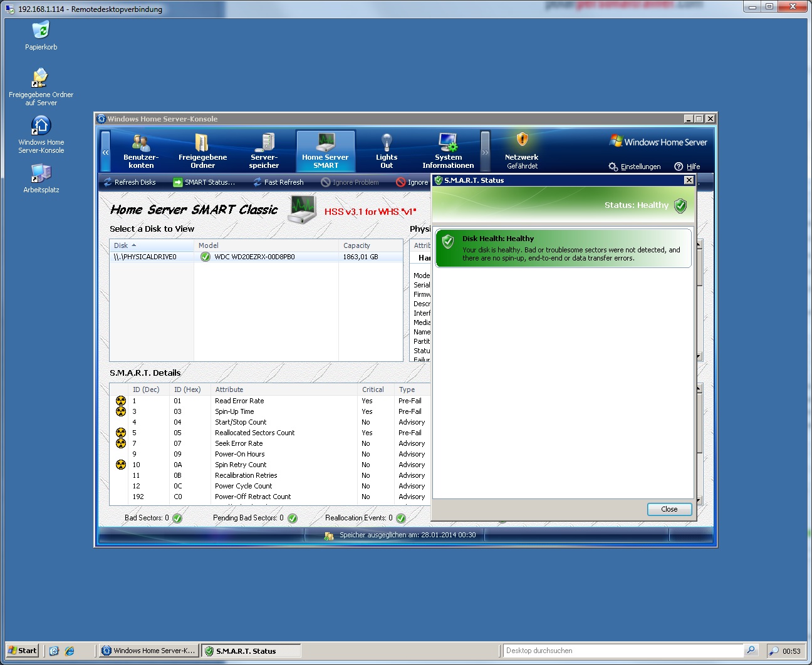Click the warning icon on the Read Error Rate row

121,401
